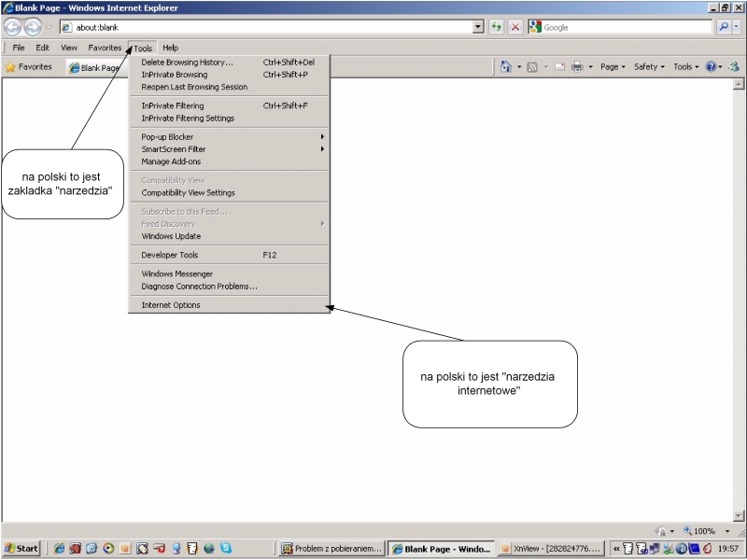Click the Skype quick launch icon
This screenshot has width=747, height=560.
tap(226, 549)
